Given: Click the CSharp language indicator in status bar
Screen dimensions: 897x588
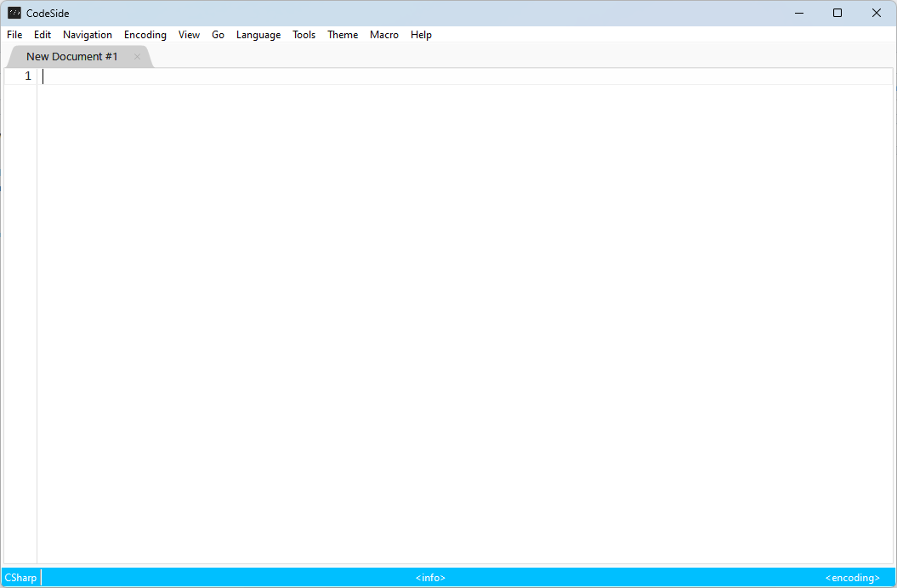Looking at the screenshot, I should [x=20, y=577].
